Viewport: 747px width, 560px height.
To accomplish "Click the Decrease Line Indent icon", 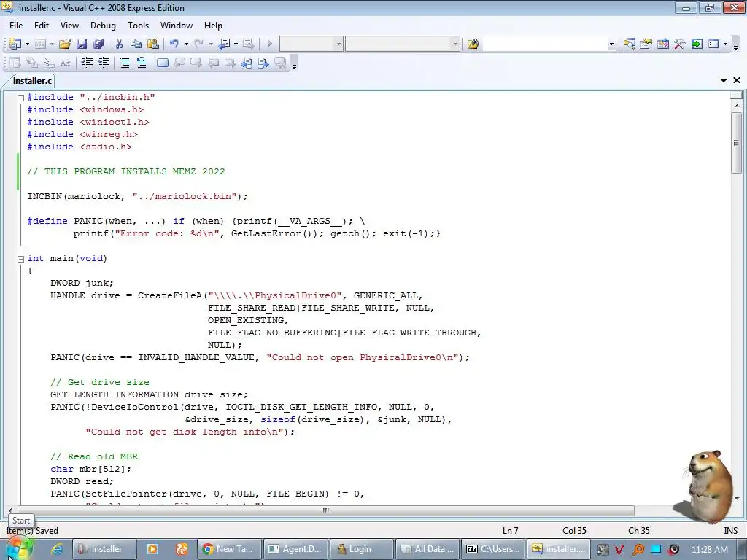I will (87, 63).
